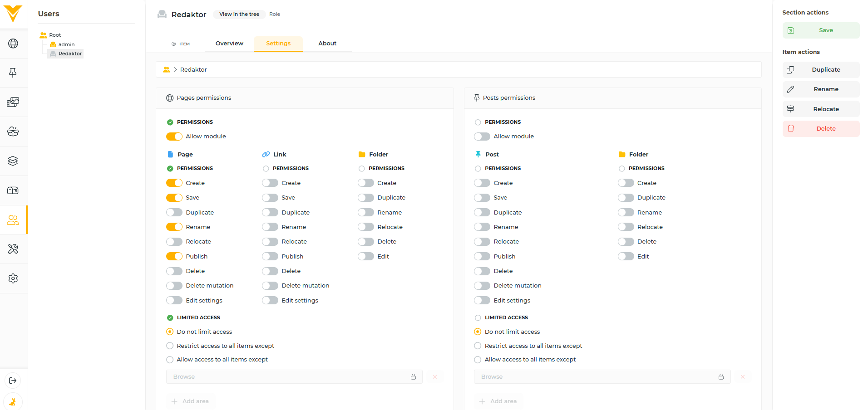The image size is (868, 410).
Task: Select the admin user in tree
Action: 66,44
